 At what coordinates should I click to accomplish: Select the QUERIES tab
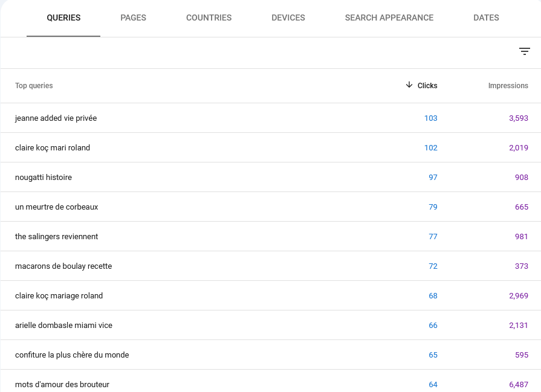point(63,18)
